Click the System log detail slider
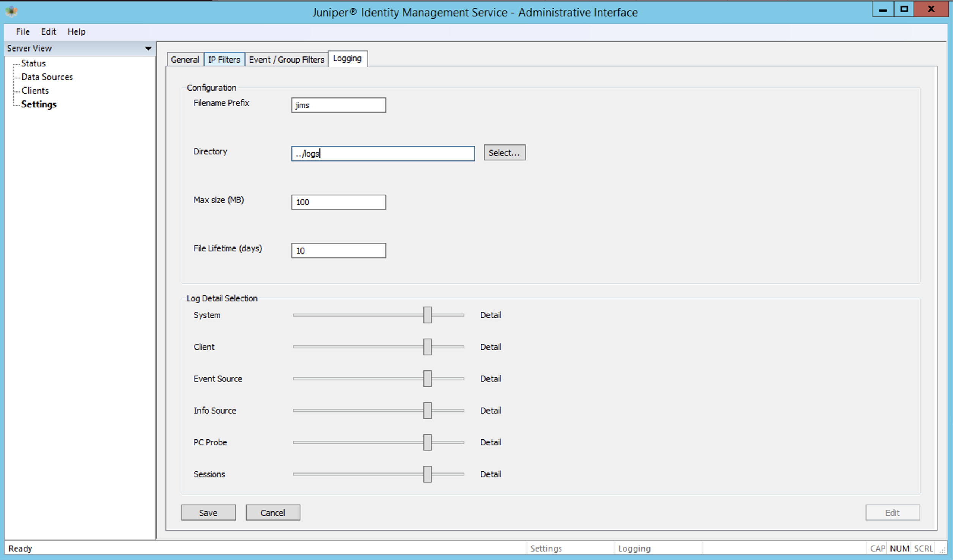 [x=378, y=315]
